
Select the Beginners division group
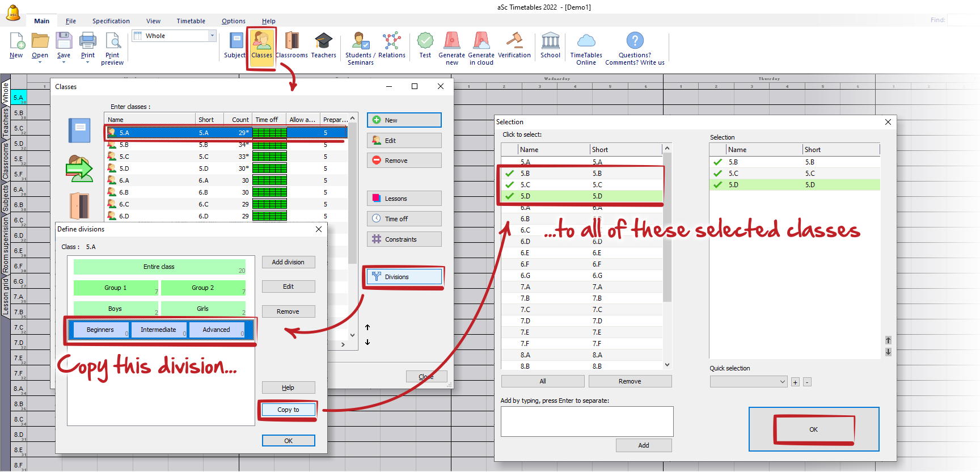(100, 330)
